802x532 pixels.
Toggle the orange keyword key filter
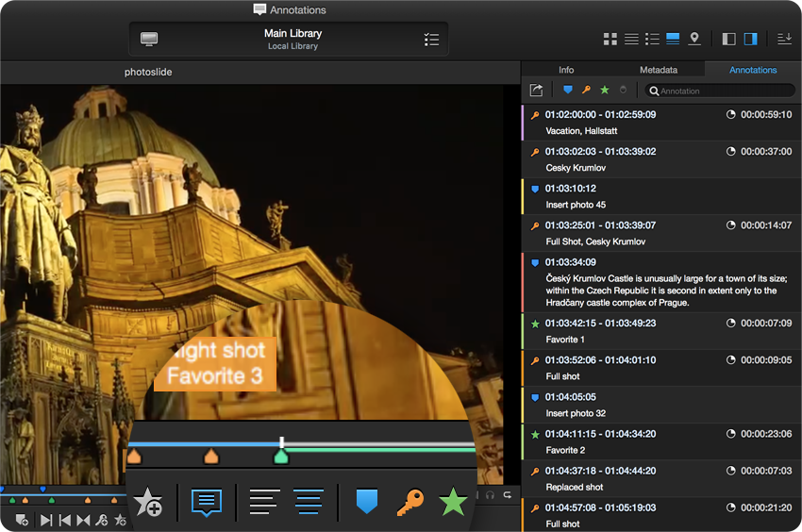point(586,90)
